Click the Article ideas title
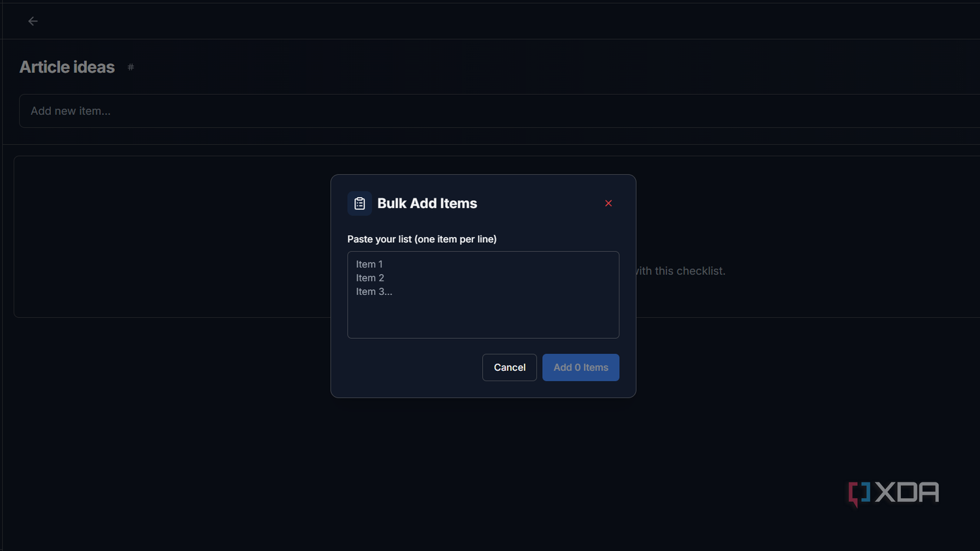Screen dimensions: 980x551 click(x=67, y=67)
